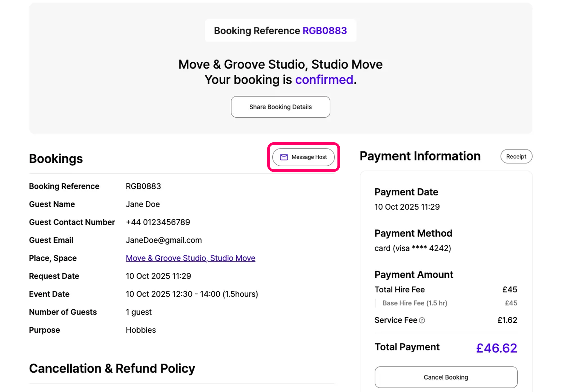Click the payment method card visa 4242 text
This screenshot has height=392, width=568.
point(413,248)
